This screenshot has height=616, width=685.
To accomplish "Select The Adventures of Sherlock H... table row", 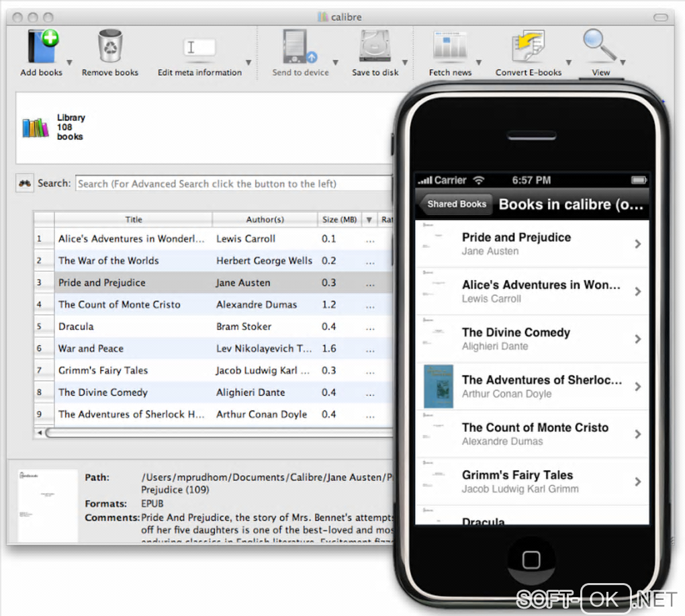I will coord(214,414).
